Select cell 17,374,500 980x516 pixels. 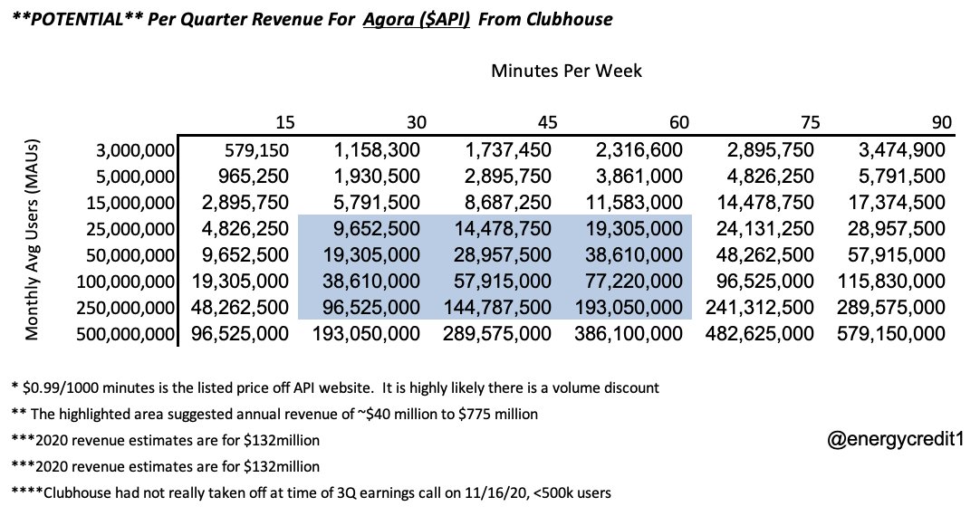click(897, 203)
